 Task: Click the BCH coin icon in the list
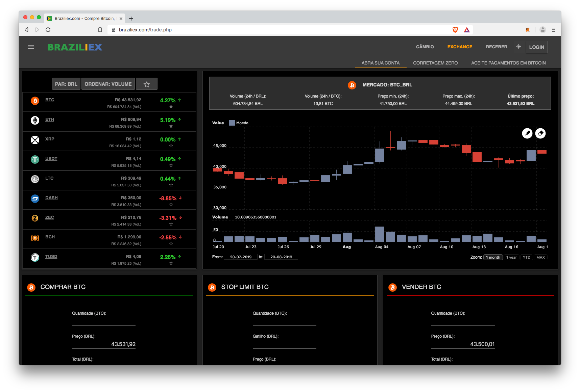click(35, 238)
